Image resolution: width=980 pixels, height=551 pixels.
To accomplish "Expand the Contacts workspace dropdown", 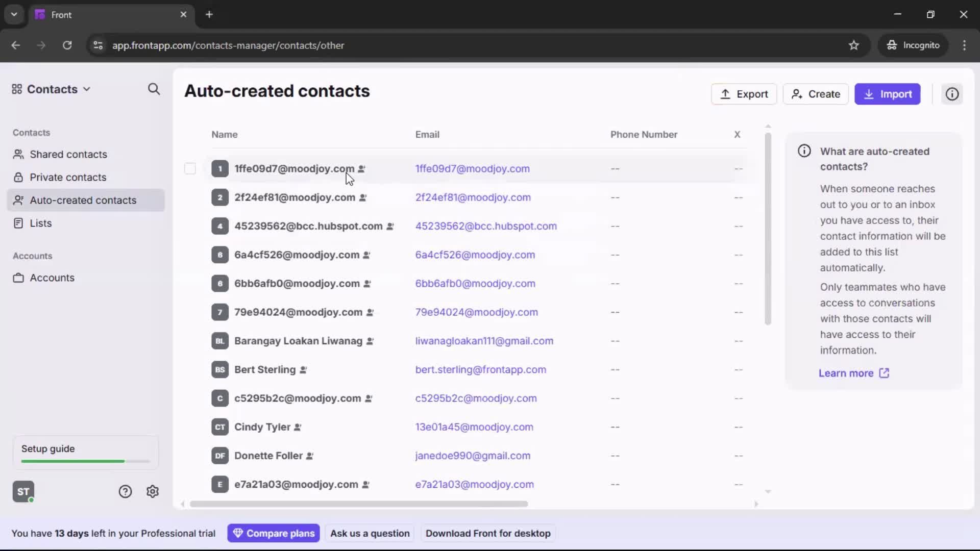I will click(x=88, y=89).
